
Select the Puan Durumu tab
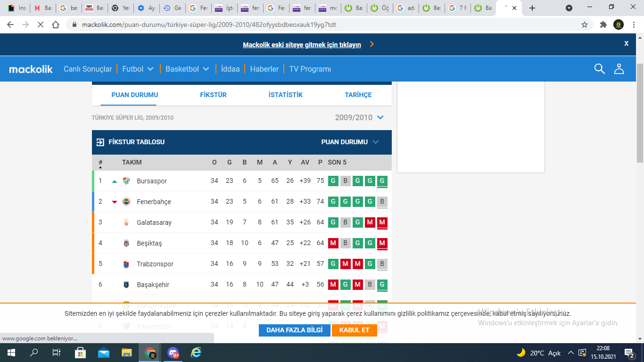pos(135,95)
